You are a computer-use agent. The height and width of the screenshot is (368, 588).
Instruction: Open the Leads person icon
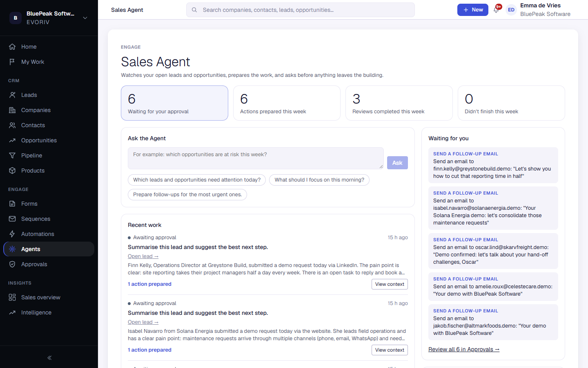pyautogui.click(x=12, y=95)
